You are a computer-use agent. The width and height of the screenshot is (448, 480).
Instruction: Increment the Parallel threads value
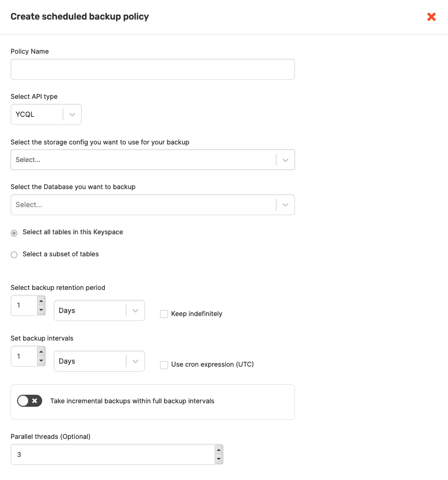[219, 450]
